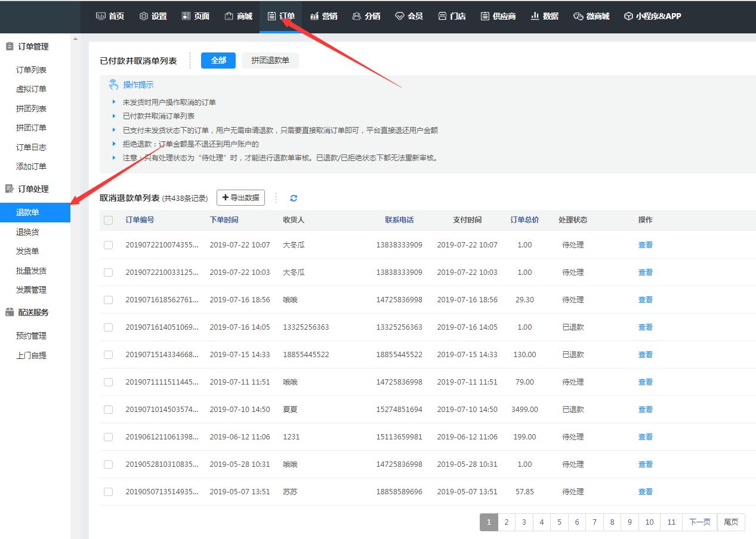Open settings via the gear icon
Screen dimensions: 756x539
tap(144, 16)
